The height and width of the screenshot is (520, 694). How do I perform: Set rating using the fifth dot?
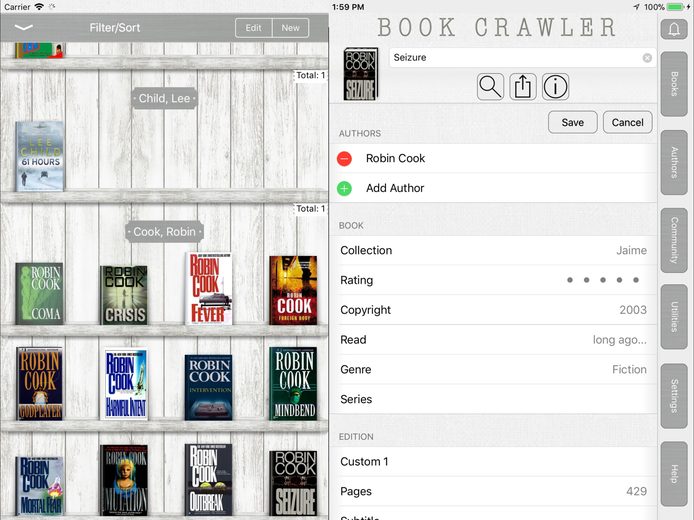[x=636, y=280]
